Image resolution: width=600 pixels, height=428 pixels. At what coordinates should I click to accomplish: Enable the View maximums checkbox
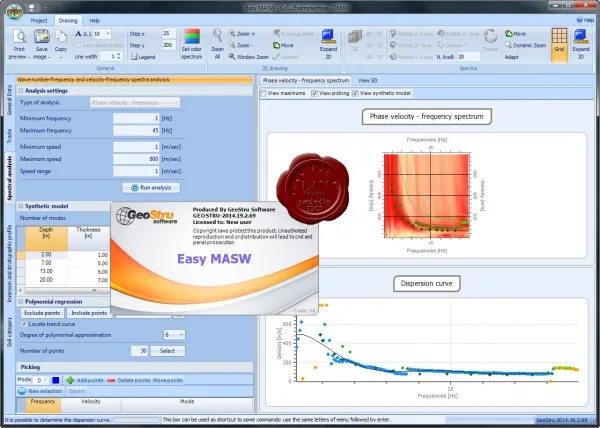(263, 93)
